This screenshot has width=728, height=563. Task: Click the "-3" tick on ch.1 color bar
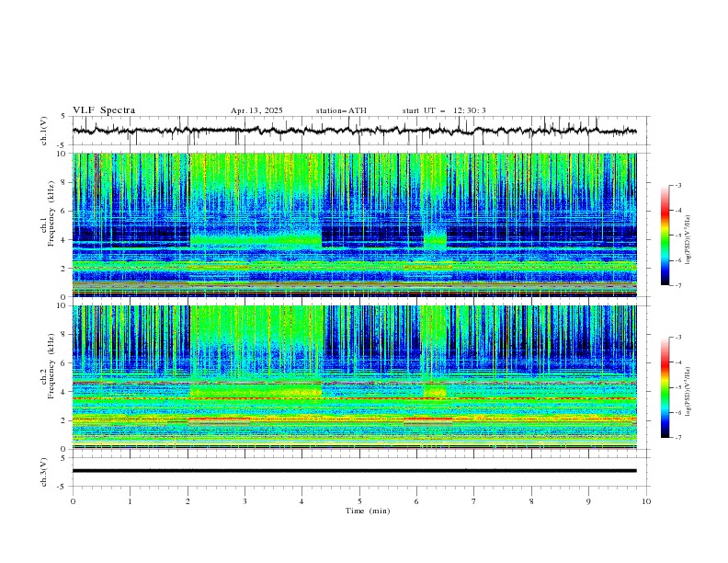coord(677,185)
